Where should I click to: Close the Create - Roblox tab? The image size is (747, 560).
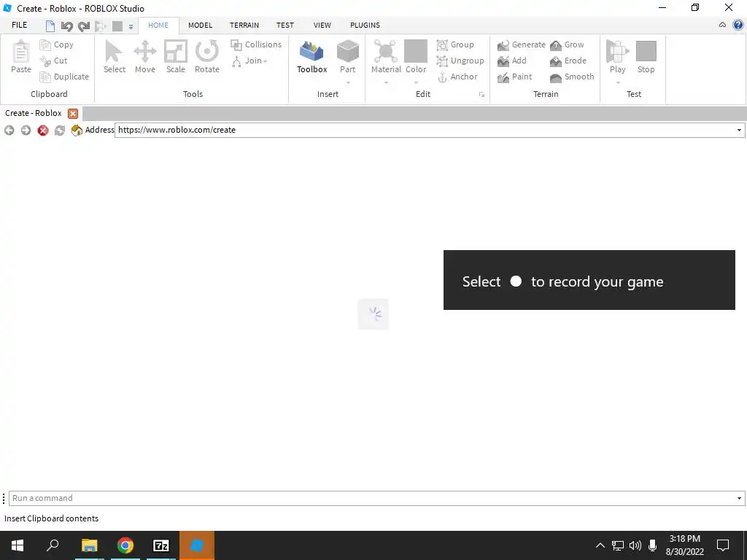[x=73, y=113]
